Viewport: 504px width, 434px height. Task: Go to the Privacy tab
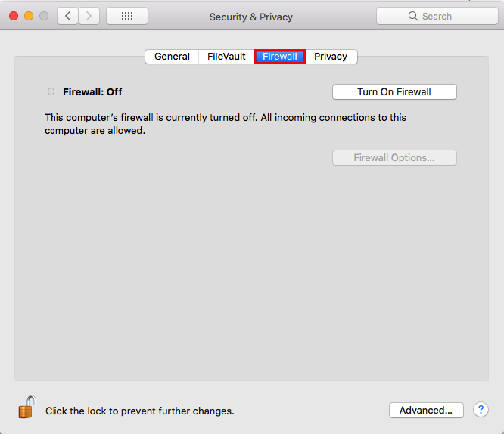(x=331, y=57)
